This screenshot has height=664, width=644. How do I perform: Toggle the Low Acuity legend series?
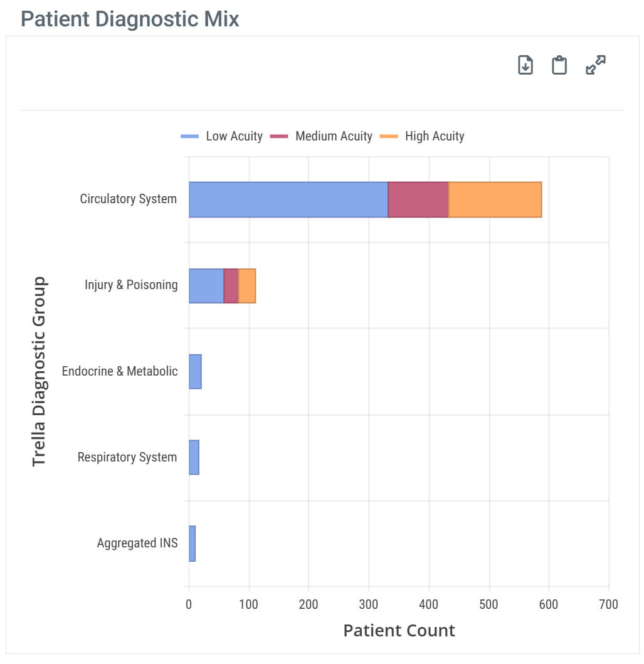pos(234,136)
